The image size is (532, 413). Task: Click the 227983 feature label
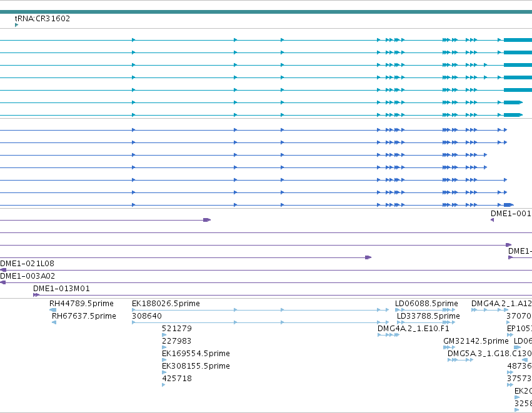[176, 341]
